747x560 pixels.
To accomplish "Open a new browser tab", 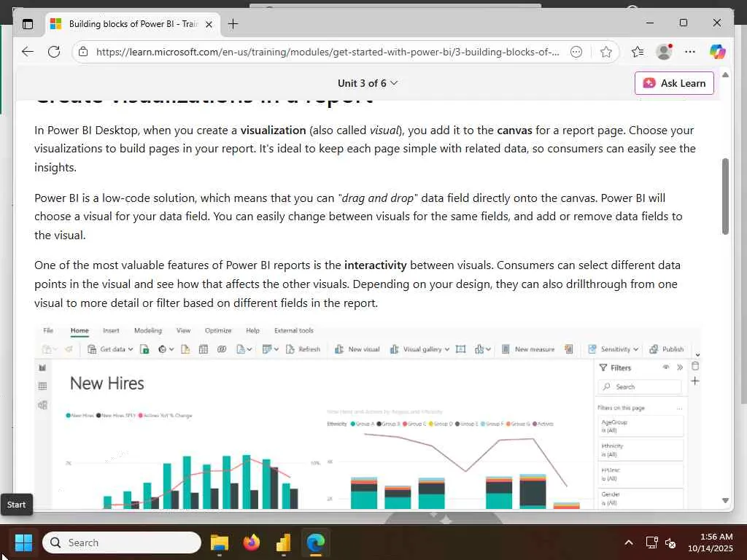I will [233, 24].
